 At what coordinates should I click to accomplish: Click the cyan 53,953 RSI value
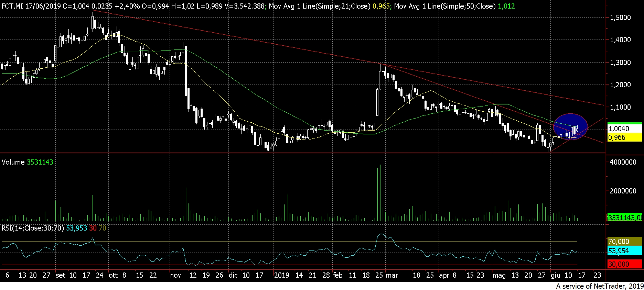(76, 228)
